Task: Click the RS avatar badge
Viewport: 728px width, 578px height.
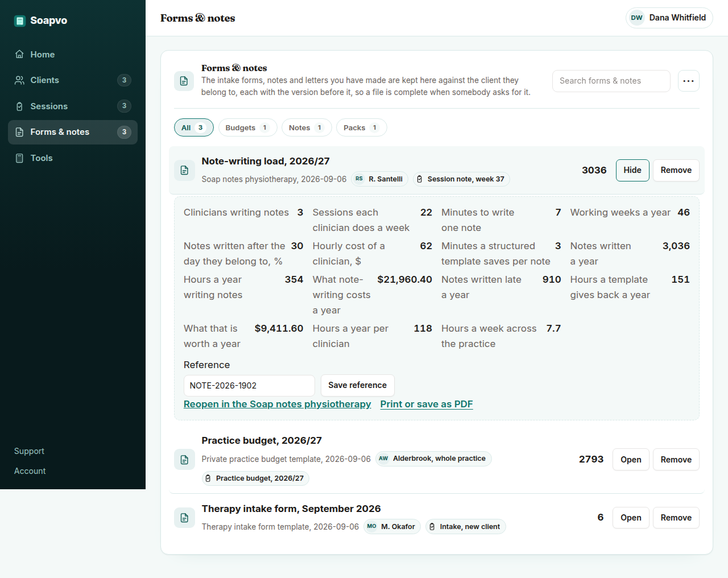Action: (359, 179)
